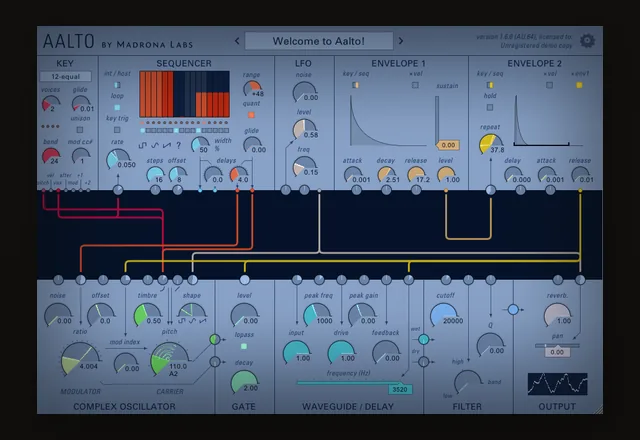Click the Envelope 1 output patch point
The height and width of the screenshot is (440, 640).
tap(446, 191)
